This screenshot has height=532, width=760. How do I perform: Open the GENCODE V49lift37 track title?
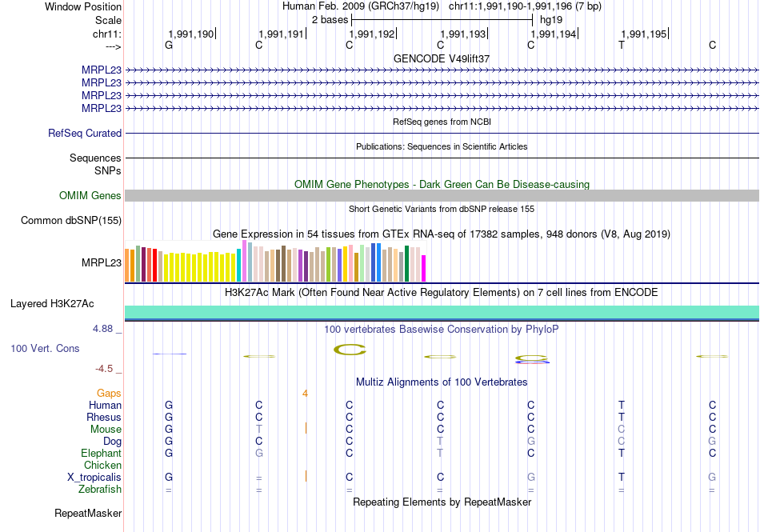click(442, 58)
